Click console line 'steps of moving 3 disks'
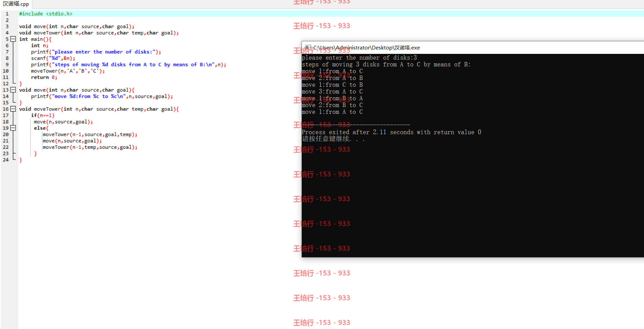Screen dimensions: 644x329 click(x=386, y=64)
